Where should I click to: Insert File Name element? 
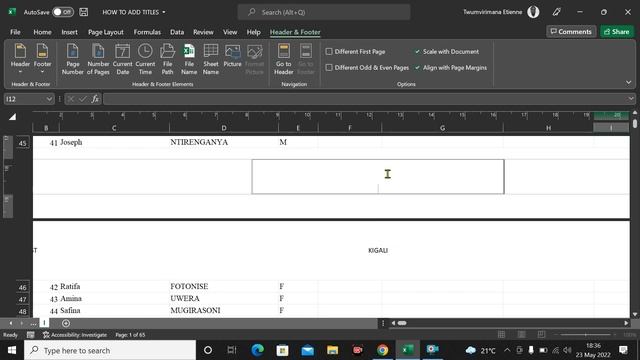click(x=189, y=59)
